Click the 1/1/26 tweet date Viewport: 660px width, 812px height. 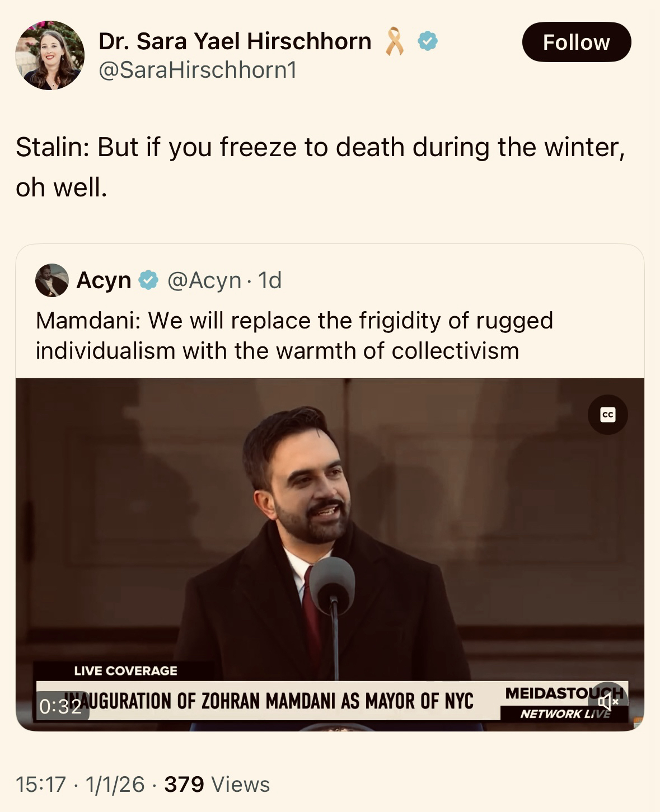click(115, 784)
